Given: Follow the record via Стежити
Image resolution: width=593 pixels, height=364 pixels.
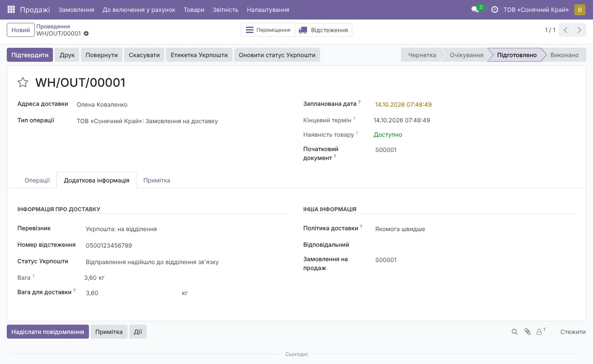Looking at the screenshot, I should coord(573,332).
